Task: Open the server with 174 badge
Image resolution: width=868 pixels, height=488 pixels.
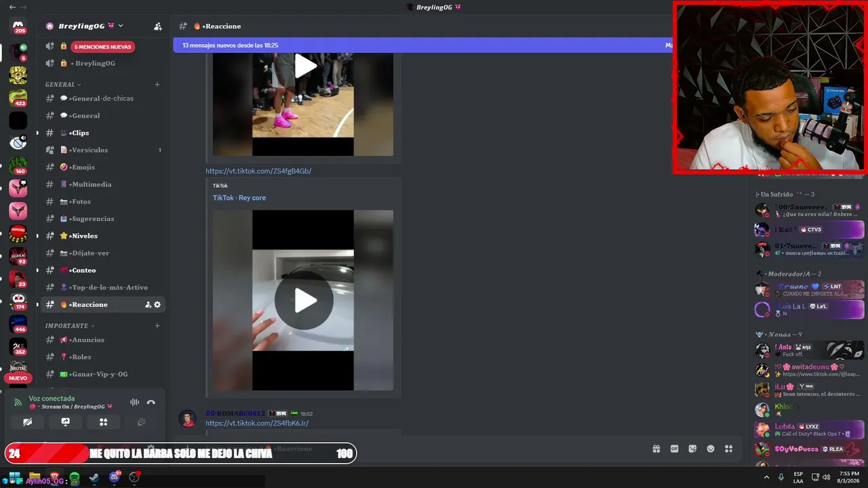Action: [x=18, y=301]
